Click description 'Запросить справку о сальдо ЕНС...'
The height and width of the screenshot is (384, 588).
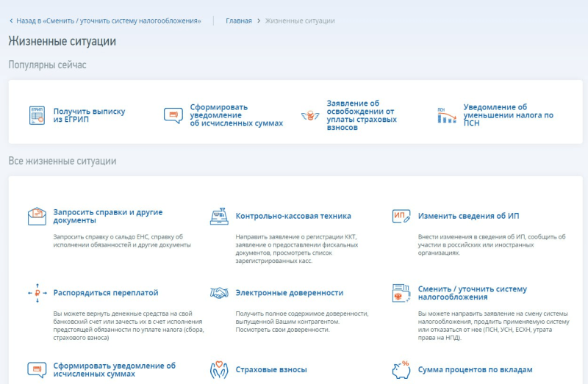(122, 241)
